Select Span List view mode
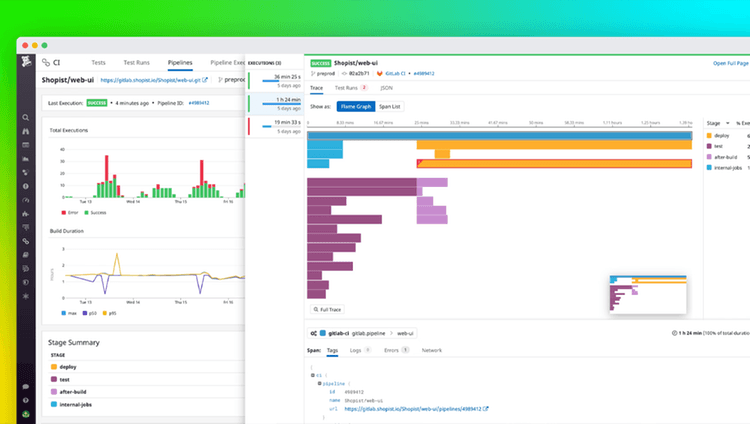Viewport: 750px width, 424px height. click(390, 106)
